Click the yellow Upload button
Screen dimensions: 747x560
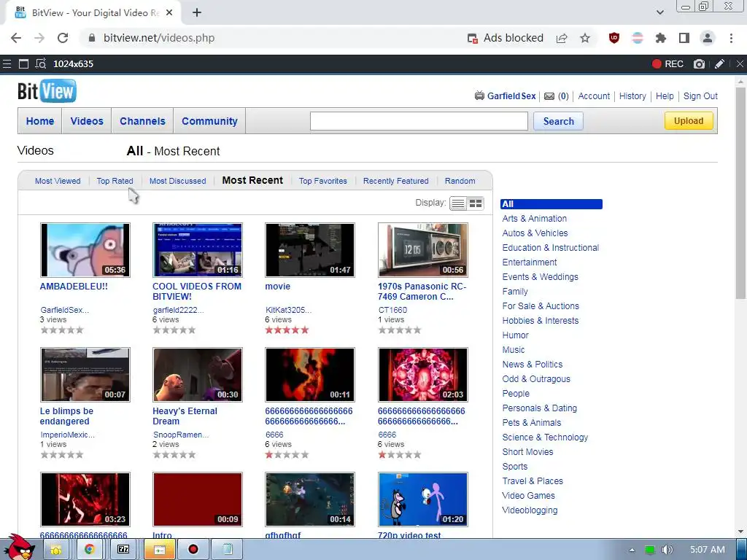pos(689,121)
